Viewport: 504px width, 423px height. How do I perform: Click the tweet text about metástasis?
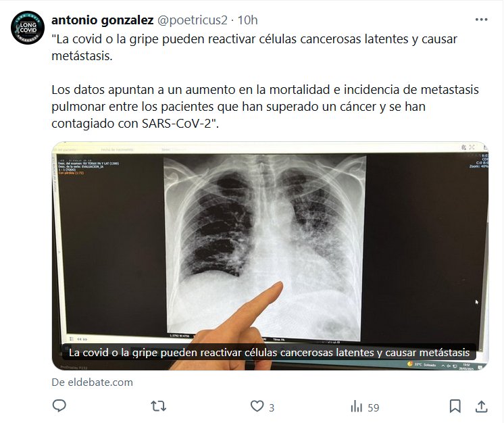[x=254, y=47]
